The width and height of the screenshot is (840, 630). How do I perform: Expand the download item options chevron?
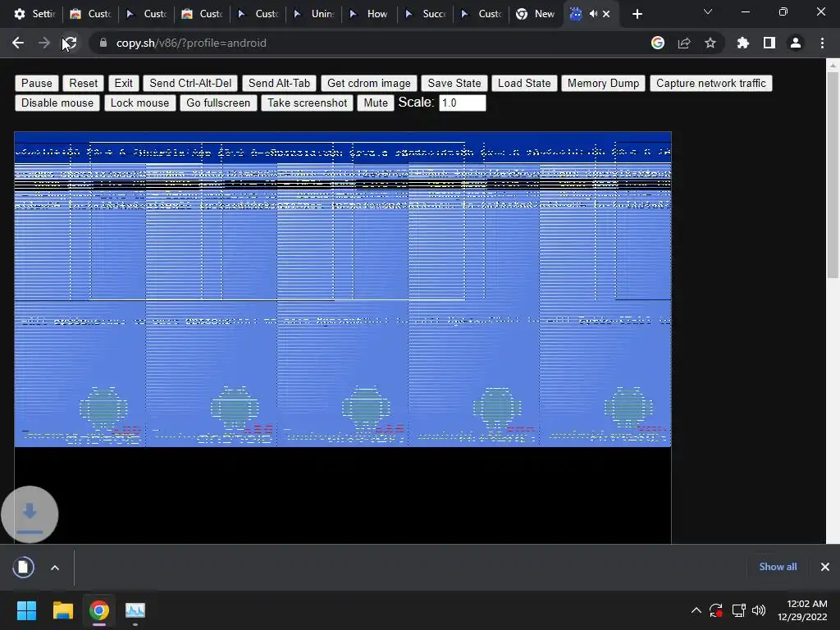click(x=55, y=568)
